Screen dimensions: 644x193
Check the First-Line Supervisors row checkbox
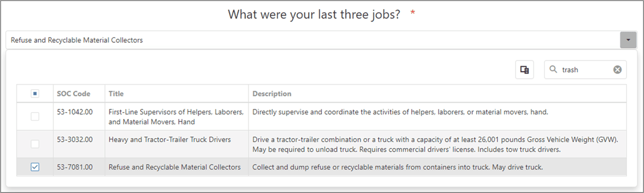[x=35, y=116]
